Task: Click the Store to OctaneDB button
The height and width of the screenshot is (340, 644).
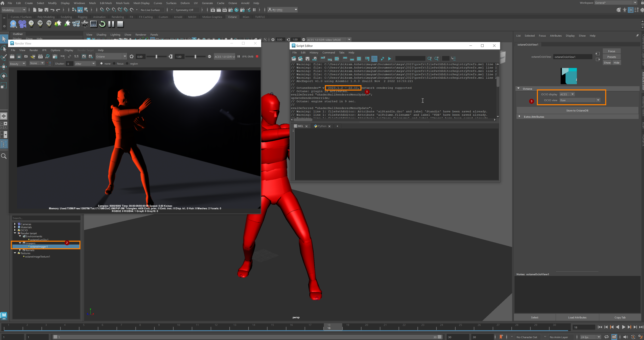Action: coord(577,110)
